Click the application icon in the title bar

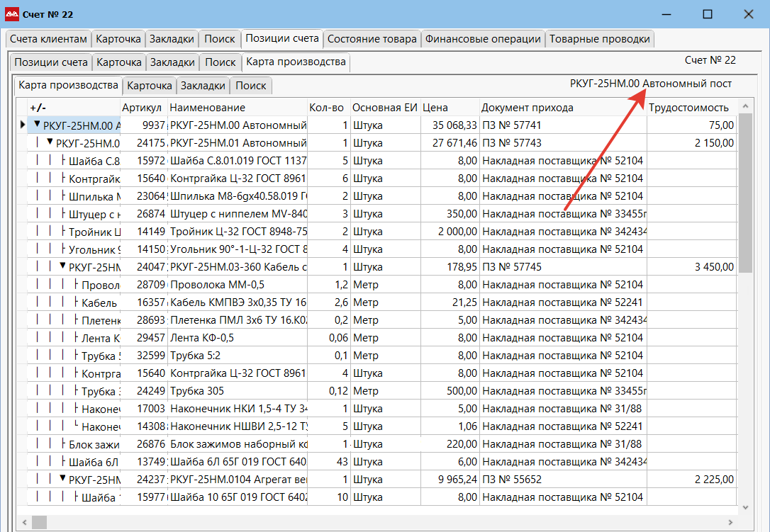pos(12,14)
